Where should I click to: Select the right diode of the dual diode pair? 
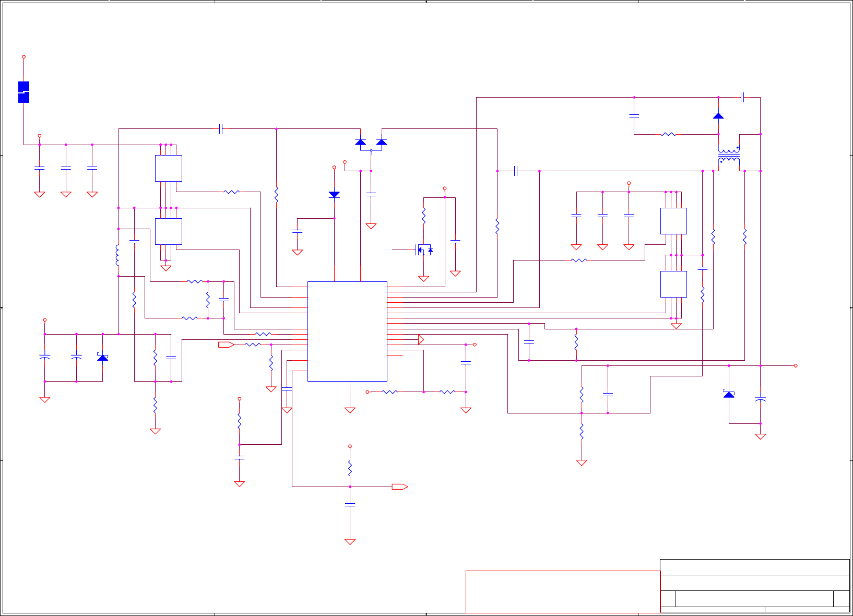pos(382,142)
